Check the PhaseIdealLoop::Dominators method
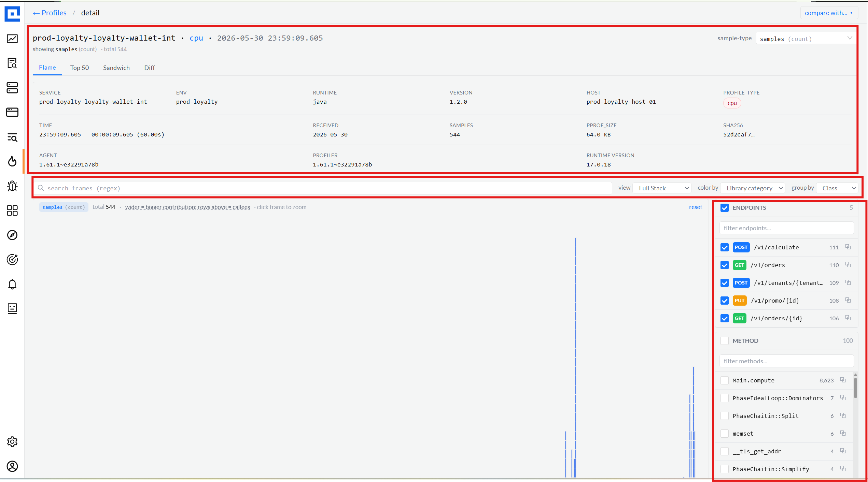868x482 pixels. (725, 398)
